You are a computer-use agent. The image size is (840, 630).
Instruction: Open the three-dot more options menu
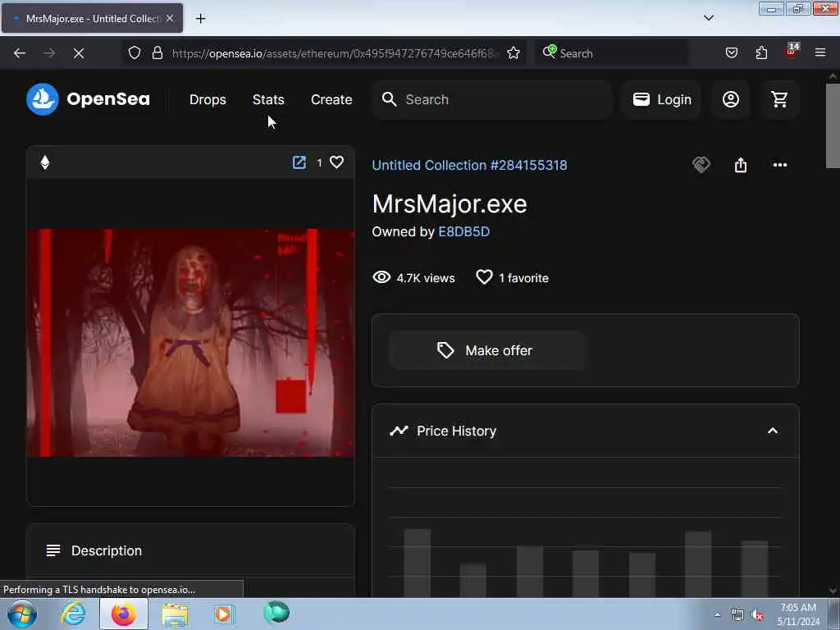coord(780,165)
